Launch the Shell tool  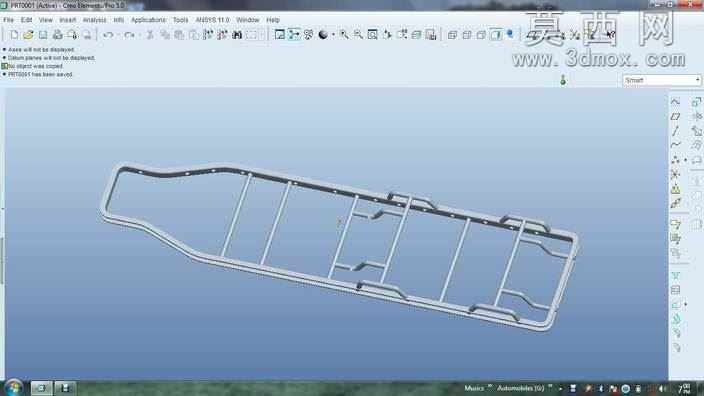click(676, 290)
